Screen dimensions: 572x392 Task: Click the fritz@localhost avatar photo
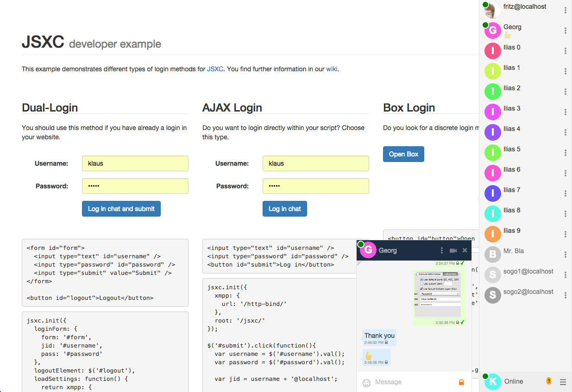[492, 10]
